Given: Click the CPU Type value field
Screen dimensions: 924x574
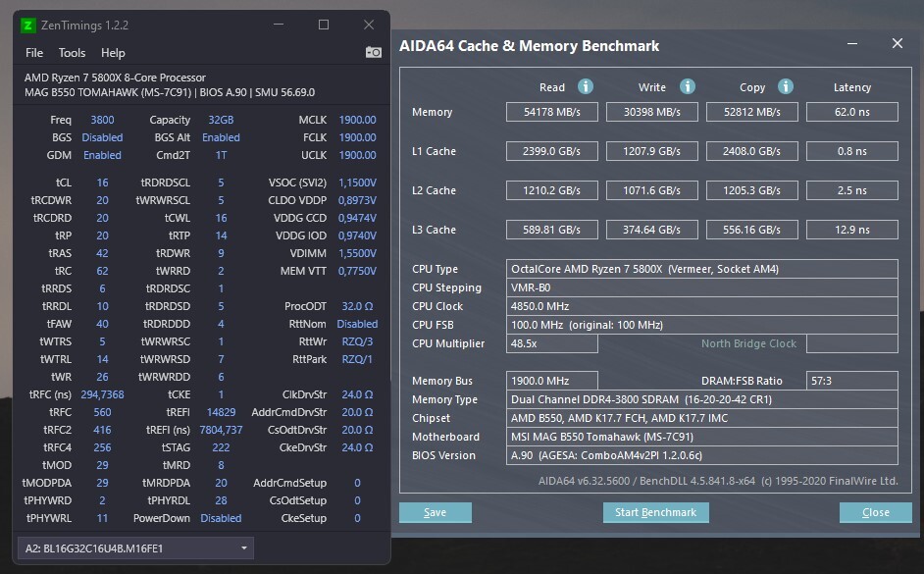Looking at the screenshot, I should [x=701, y=269].
